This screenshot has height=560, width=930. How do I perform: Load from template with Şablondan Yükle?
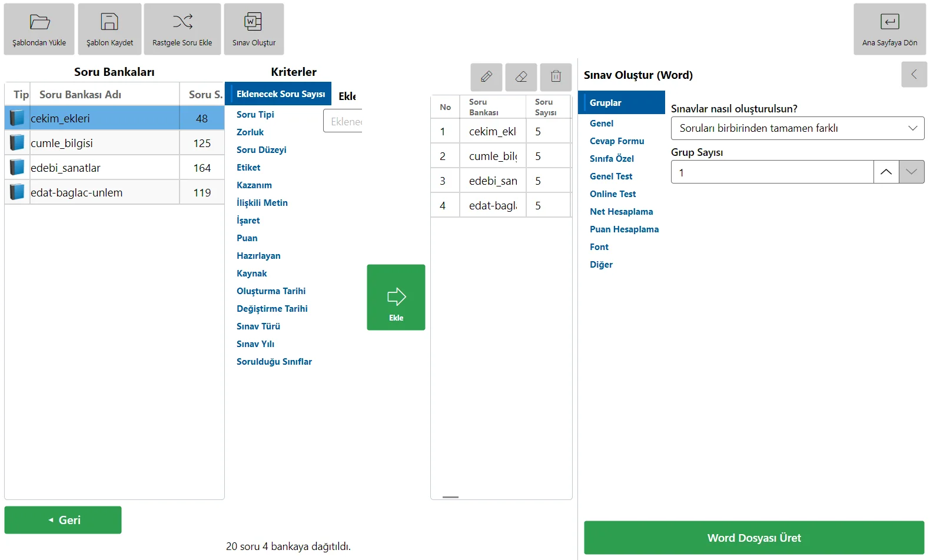click(39, 29)
